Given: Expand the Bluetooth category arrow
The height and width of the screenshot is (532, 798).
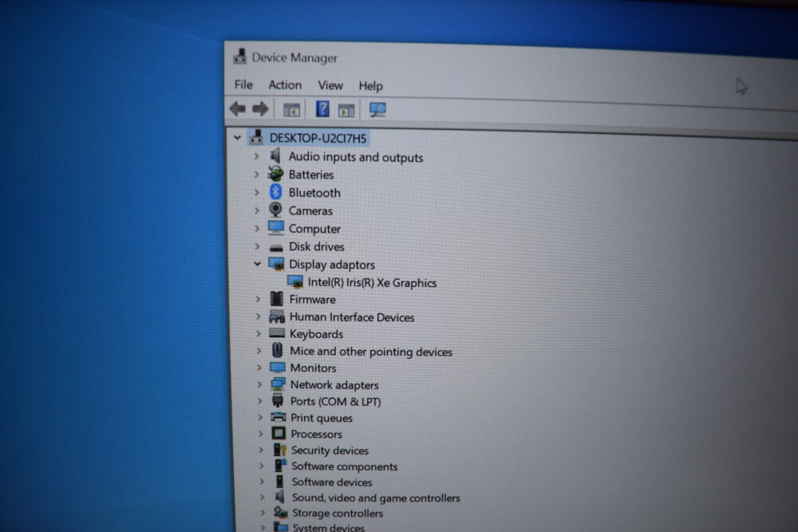Looking at the screenshot, I should click(x=257, y=193).
